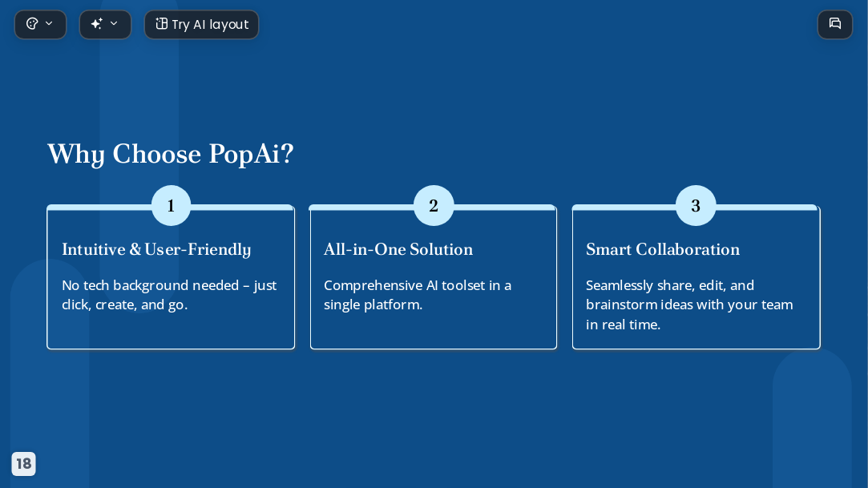Select the Why Choose PopAi? title
The width and height of the screenshot is (868, 488).
click(171, 155)
